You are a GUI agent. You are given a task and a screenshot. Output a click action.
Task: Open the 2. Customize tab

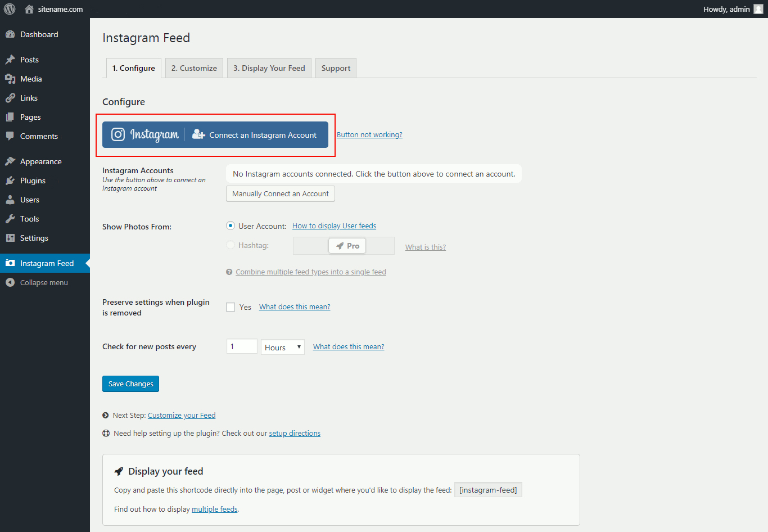(x=194, y=68)
